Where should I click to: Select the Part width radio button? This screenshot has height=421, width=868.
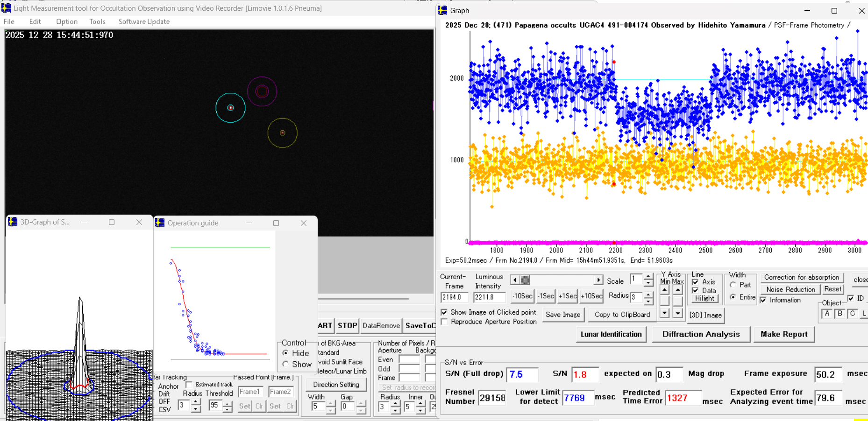(733, 285)
